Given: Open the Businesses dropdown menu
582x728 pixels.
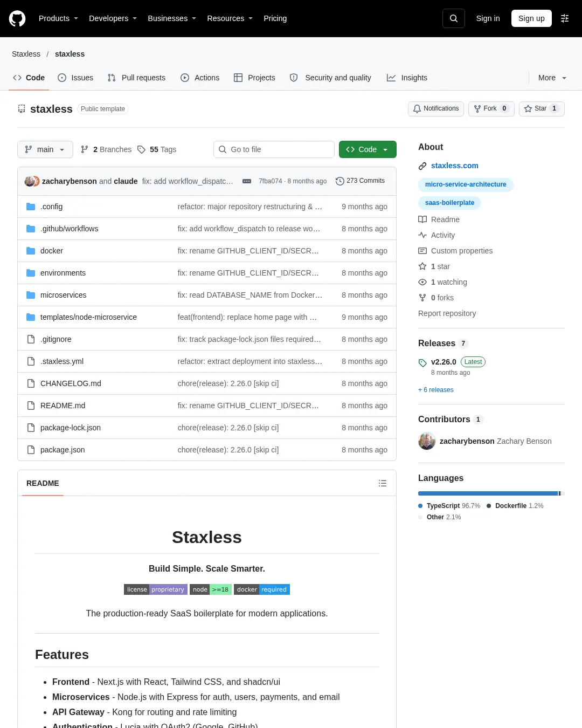Looking at the screenshot, I should tap(172, 18).
